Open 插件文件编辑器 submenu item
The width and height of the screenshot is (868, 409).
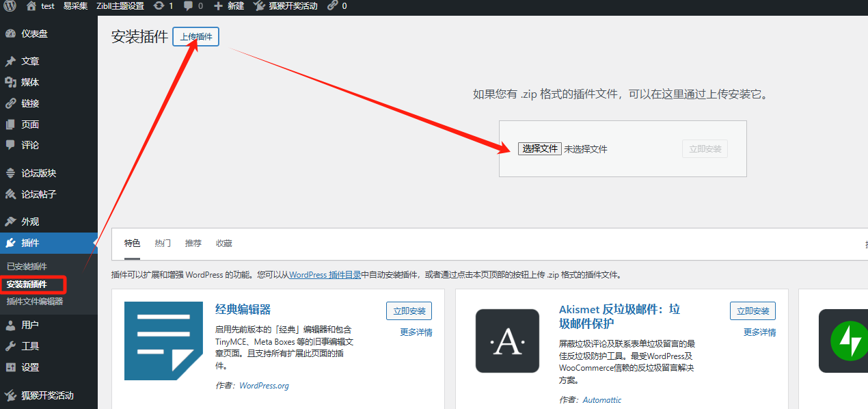point(35,302)
